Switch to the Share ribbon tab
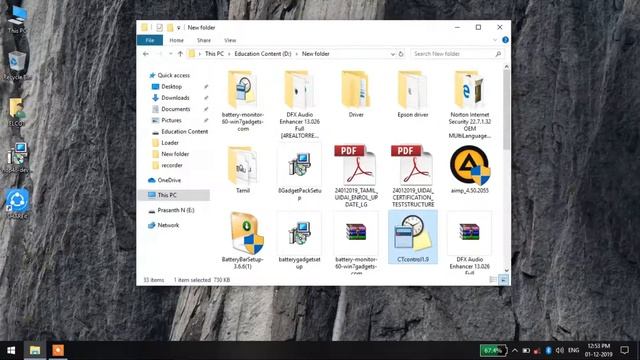Screen dimensions: 640x360 point(204,40)
